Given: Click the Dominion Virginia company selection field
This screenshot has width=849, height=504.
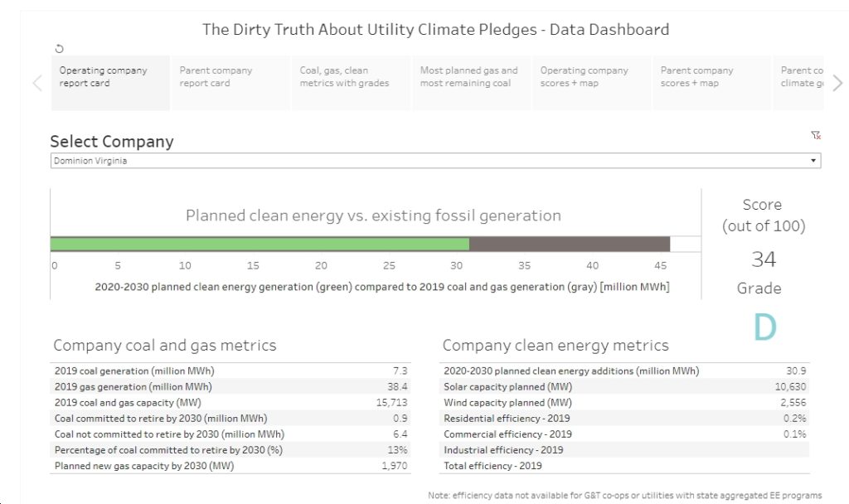Looking at the screenshot, I should click(x=435, y=161).
